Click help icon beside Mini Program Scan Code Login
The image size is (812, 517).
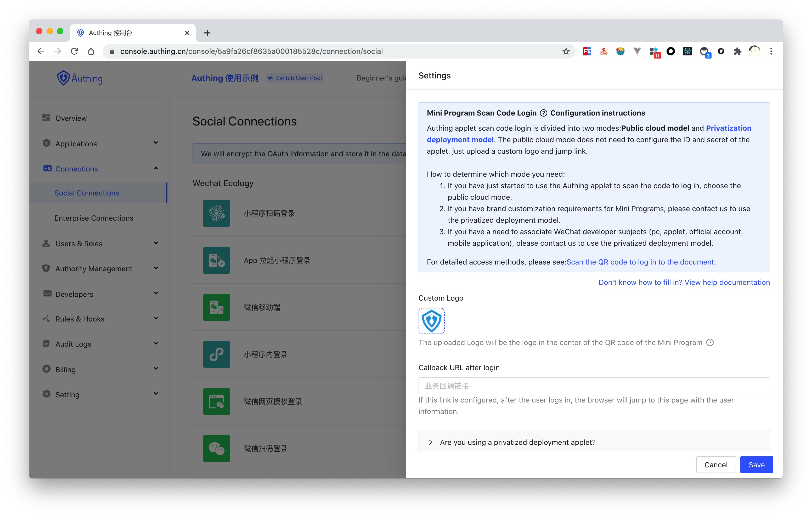click(543, 113)
